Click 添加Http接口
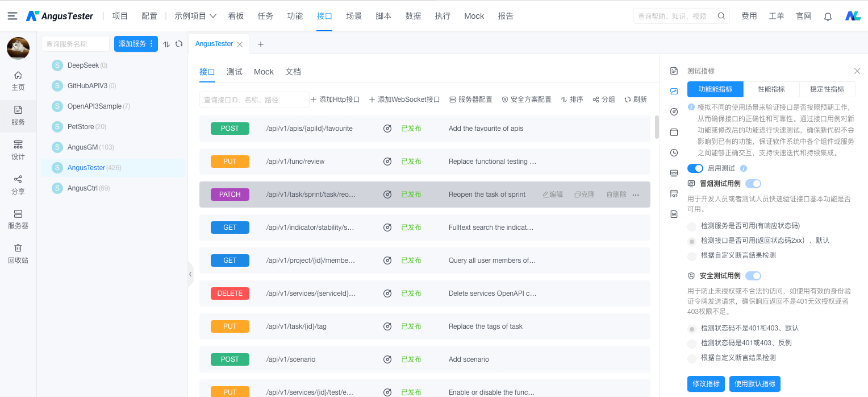The width and height of the screenshot is (868, 397). [335, 100]
